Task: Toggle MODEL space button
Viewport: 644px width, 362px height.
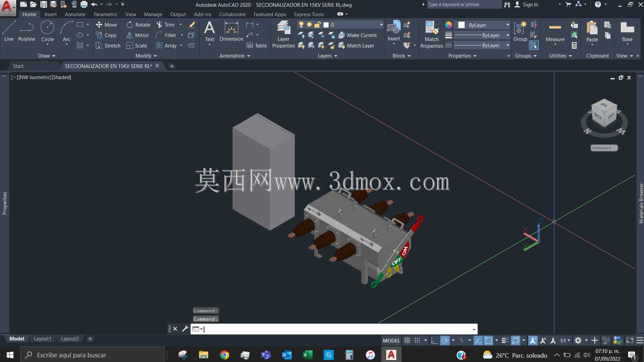Action: tap(391, 340)
